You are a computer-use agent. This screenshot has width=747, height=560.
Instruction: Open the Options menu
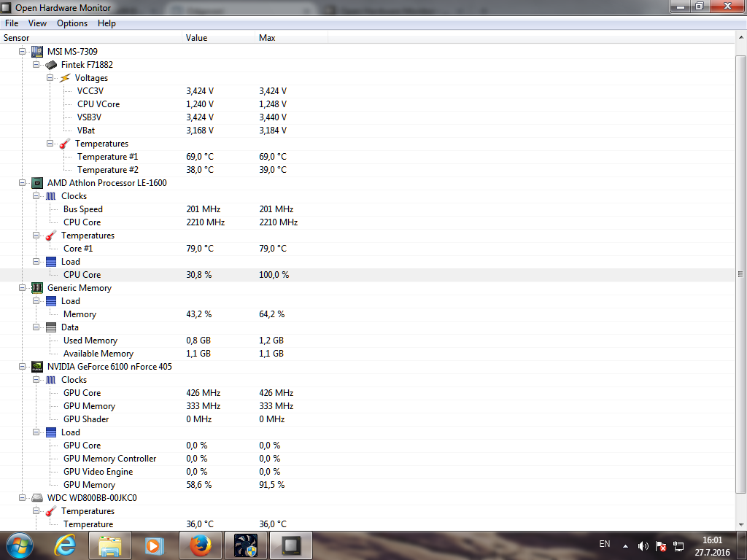click(72, 23)
